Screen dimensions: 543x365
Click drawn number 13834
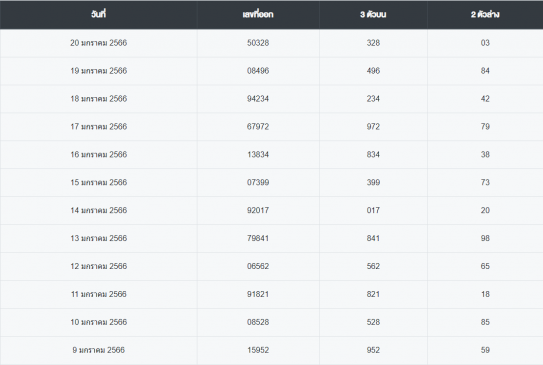pos(258,154)
